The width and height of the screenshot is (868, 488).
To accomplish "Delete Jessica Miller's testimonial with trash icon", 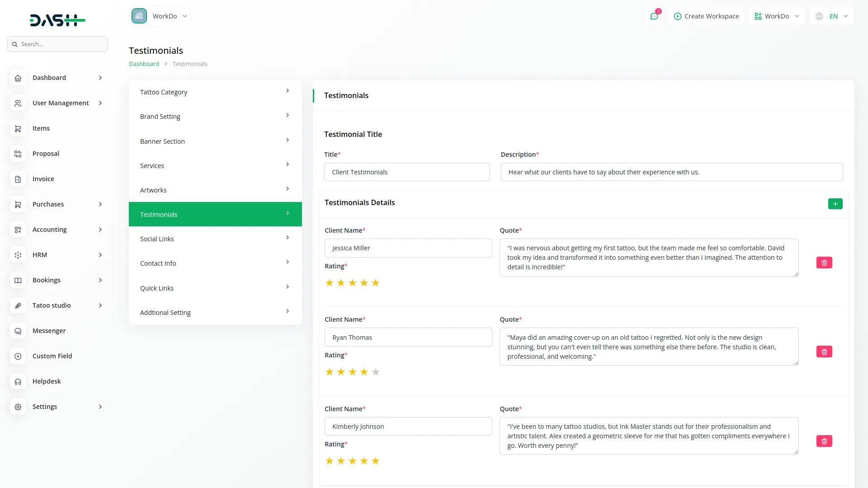I will click(824, 263).
